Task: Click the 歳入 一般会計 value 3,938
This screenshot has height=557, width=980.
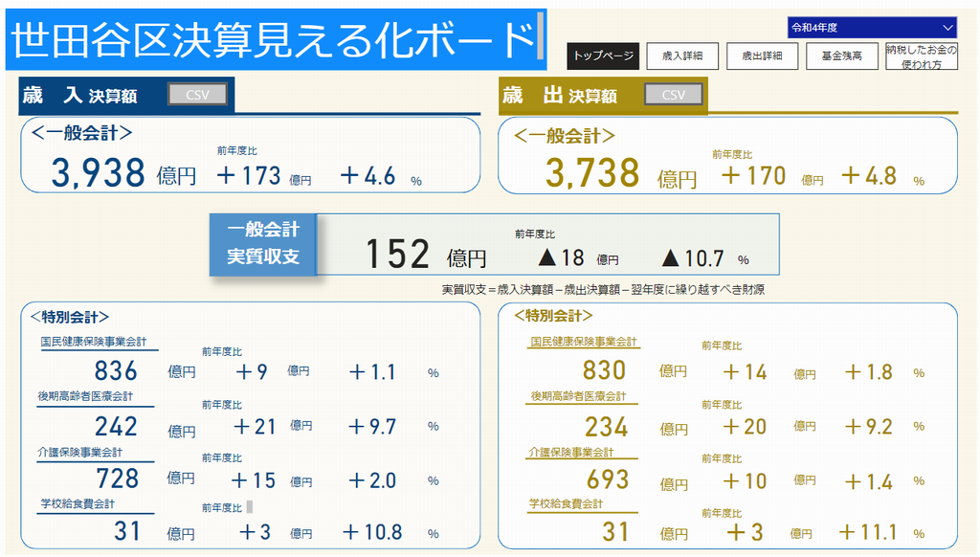Action: pos(99,173)
